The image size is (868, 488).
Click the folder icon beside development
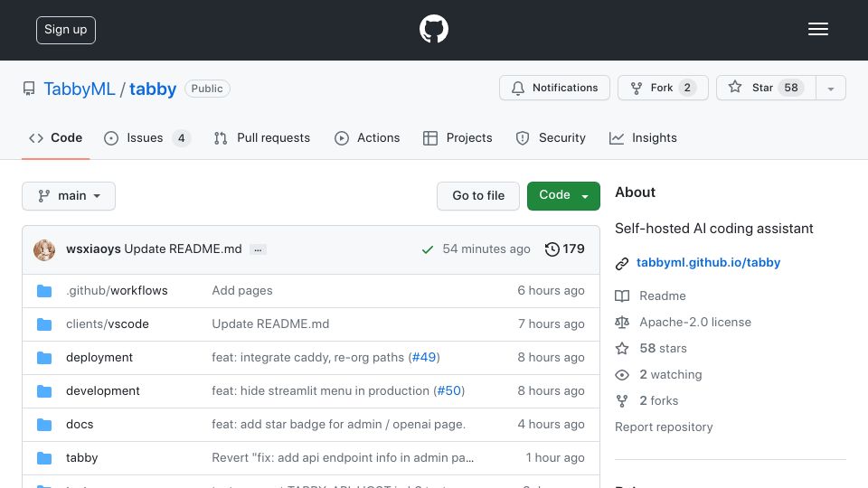point(44,391)
